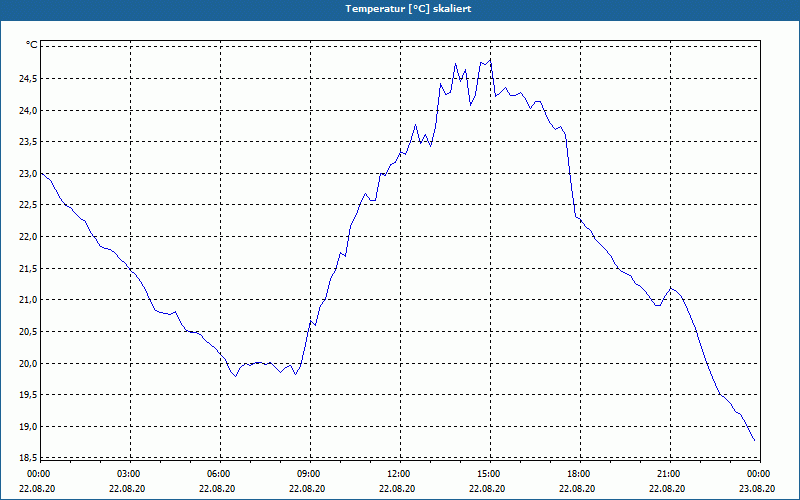
Task: Select the 22.08.20 date under 09:00
Action: (307, 488)
